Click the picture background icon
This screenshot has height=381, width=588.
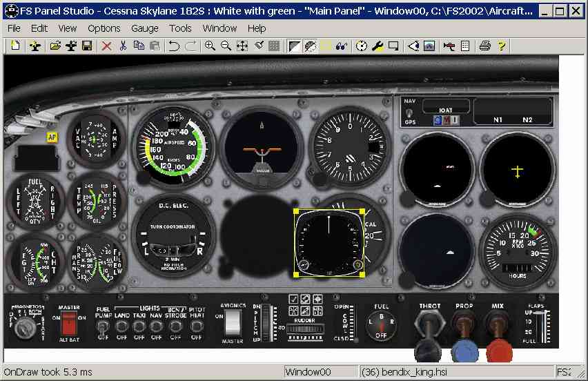429,46
